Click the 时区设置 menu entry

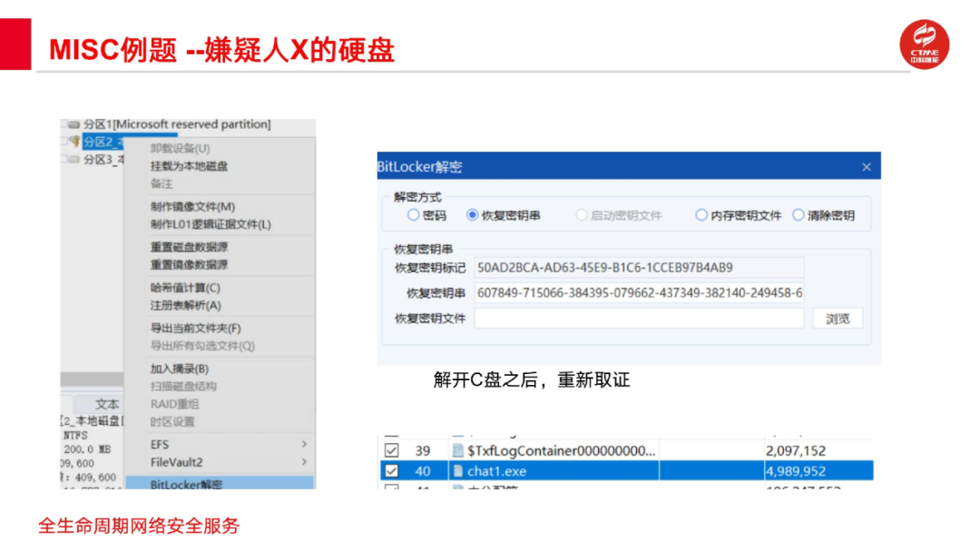click(x=172, y=421)
